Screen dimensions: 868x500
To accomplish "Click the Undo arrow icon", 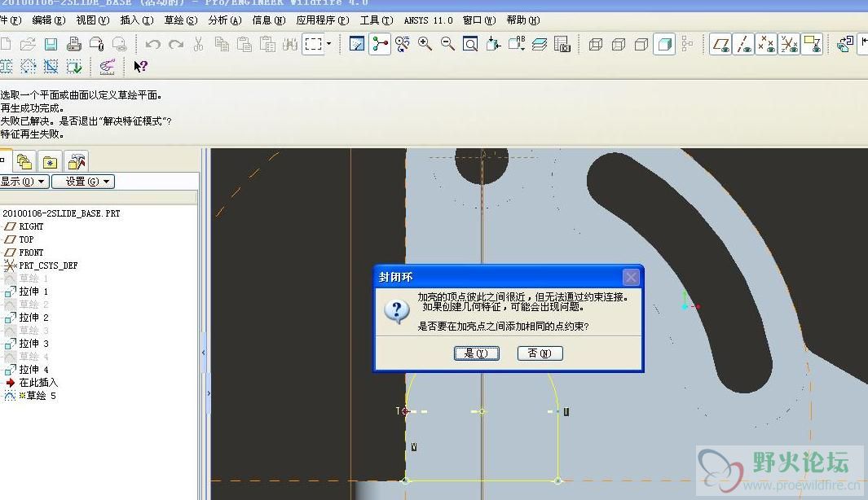I will tap(152, 44).
